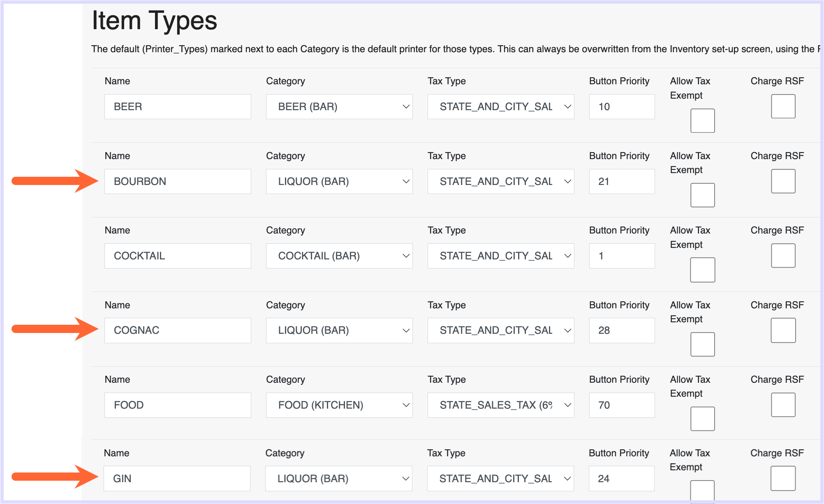Open STATE_SALES_TAX dropdown for FOOD
The height and width of the screenshot is (504, 824).
[500, 405]
